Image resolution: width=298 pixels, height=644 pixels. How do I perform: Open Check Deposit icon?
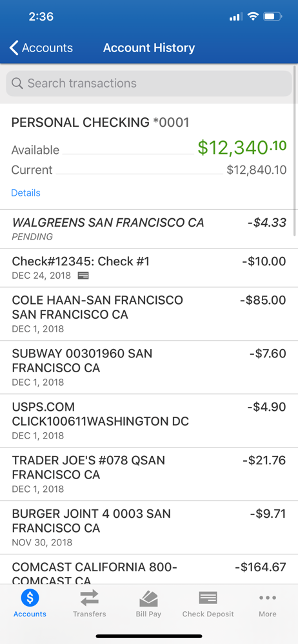208,598
